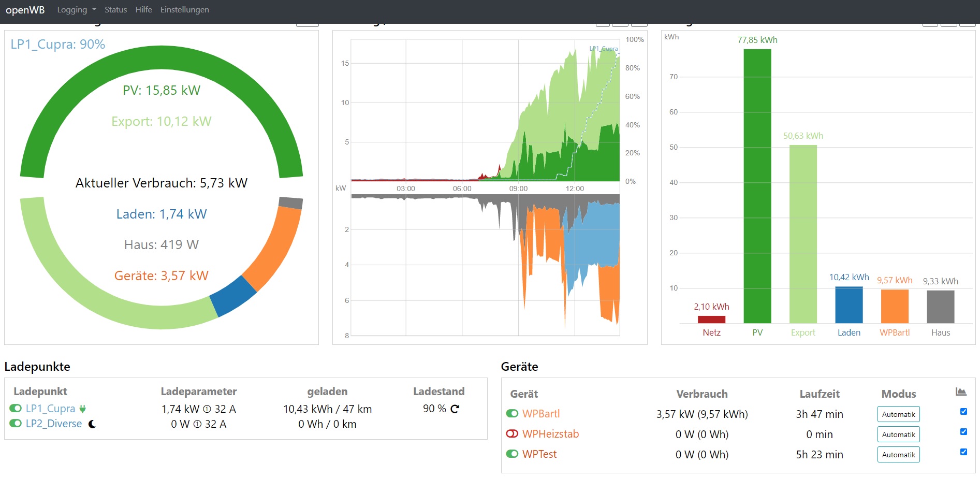Open the Status menu item
This screenshot has width=980, height=478.
(115, 10)
